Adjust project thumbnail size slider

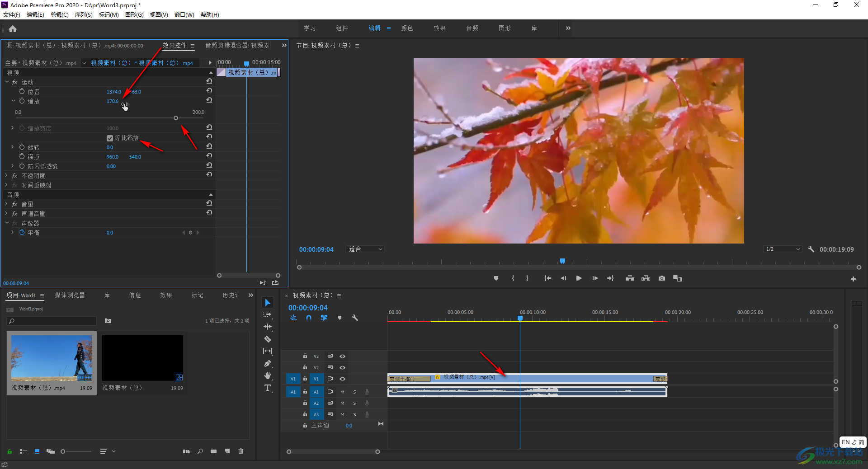click(x=63, y=451)
